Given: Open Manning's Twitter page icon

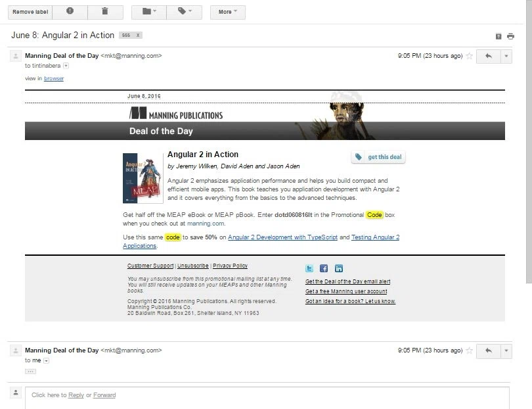Looking at the screenshot, I should pos(309,268).
